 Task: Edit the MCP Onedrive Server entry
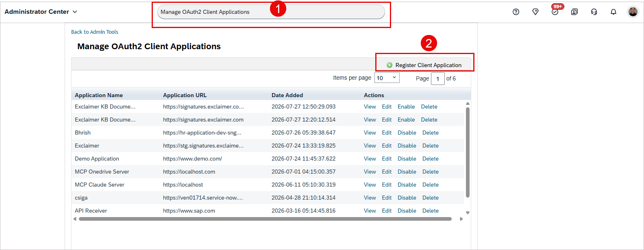[x=387, y=172]
